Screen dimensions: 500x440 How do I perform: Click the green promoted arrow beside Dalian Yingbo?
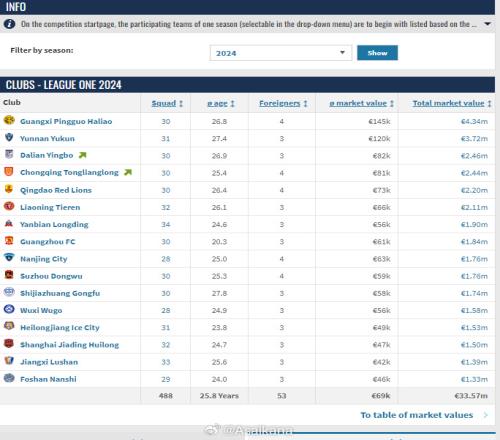pyautogui.click(x=82, y=155)
